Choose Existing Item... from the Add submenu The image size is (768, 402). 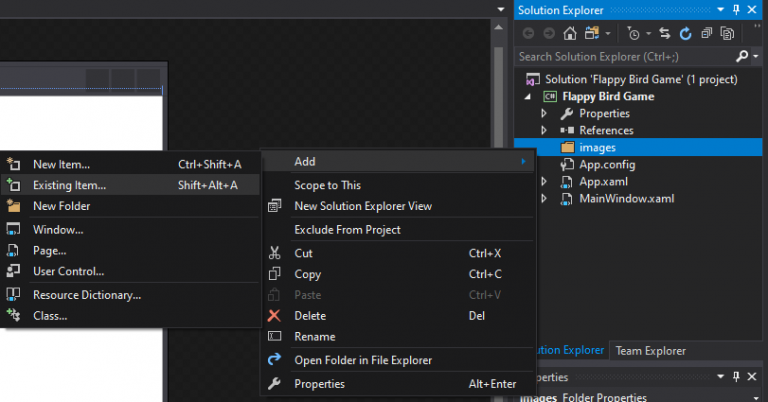point(130,185)
